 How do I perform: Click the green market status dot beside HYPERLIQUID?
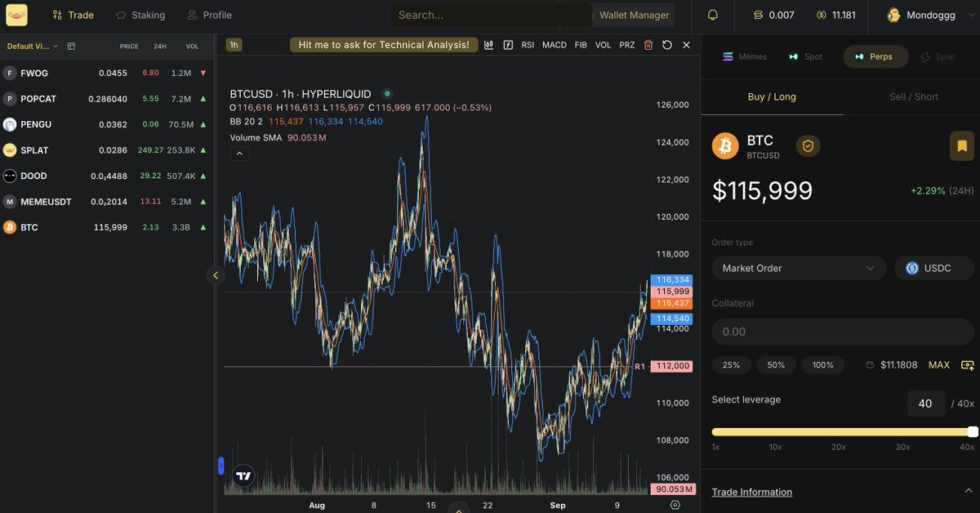tap(387, 94)
